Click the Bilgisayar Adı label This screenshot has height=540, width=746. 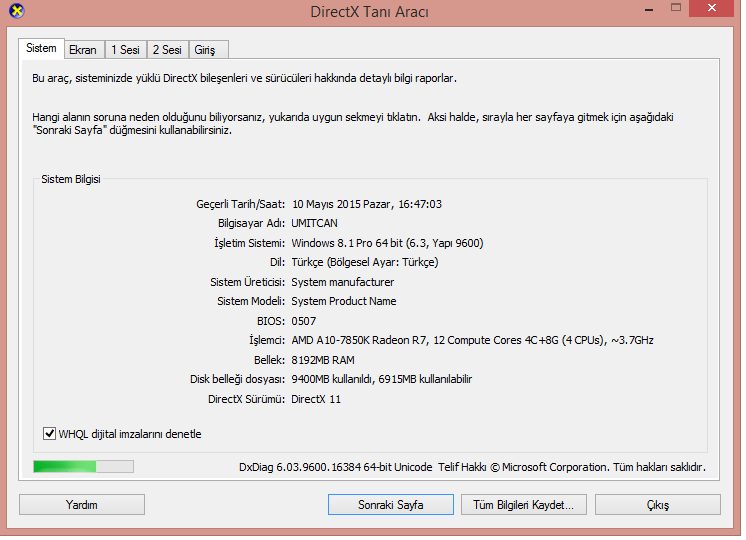[253, 225]
